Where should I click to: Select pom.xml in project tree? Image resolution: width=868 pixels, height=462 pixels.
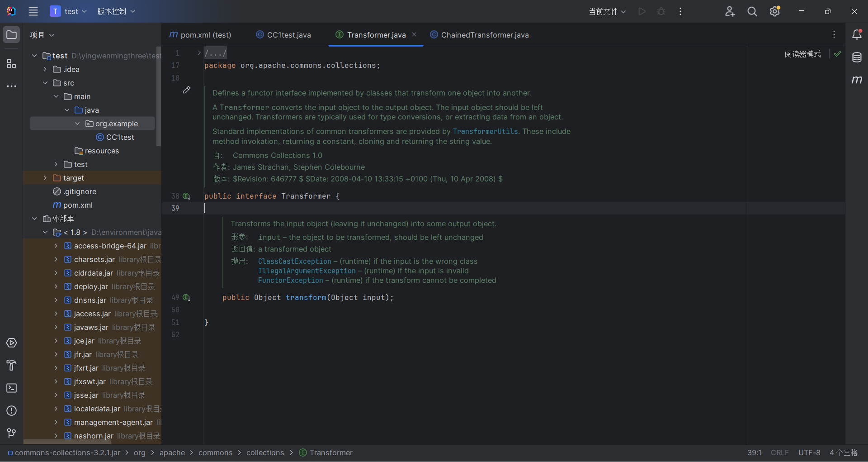point(73,205)
